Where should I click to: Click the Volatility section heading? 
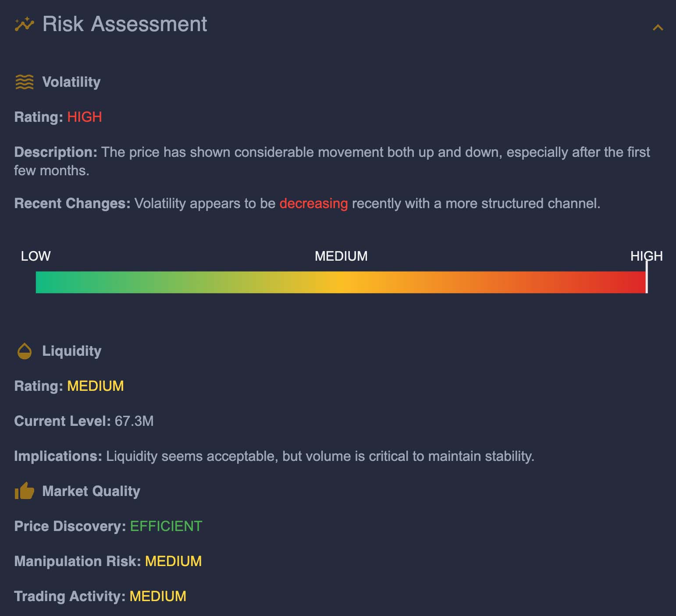[71, 82]
